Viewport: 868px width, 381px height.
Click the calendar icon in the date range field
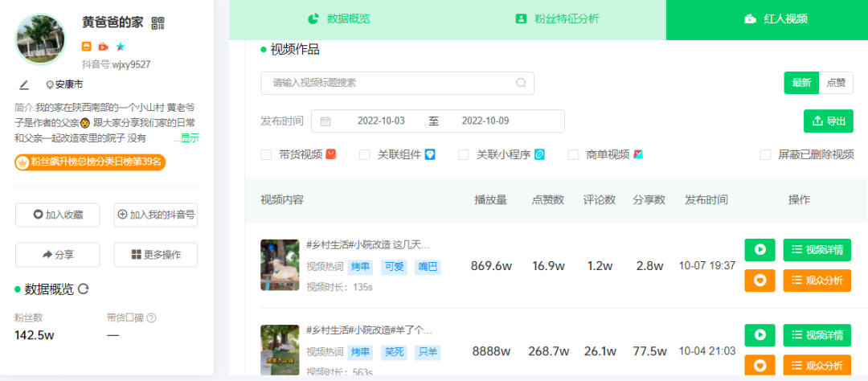pyautogui.click(x=325, y=121)
